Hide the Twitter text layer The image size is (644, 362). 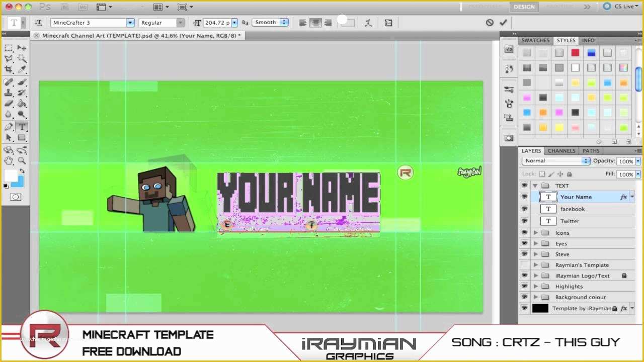[x=524, y=221]
